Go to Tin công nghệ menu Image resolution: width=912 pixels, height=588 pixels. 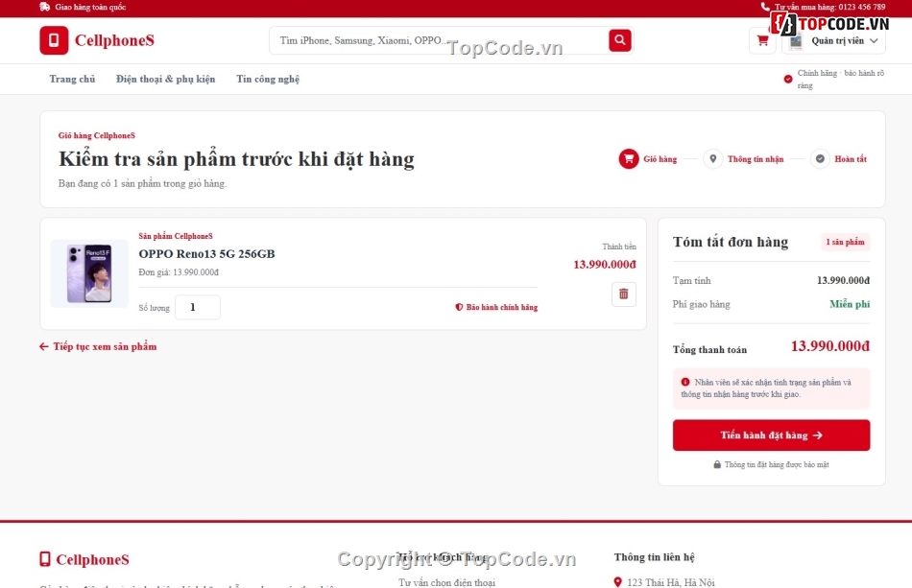[x=268, y=79]
